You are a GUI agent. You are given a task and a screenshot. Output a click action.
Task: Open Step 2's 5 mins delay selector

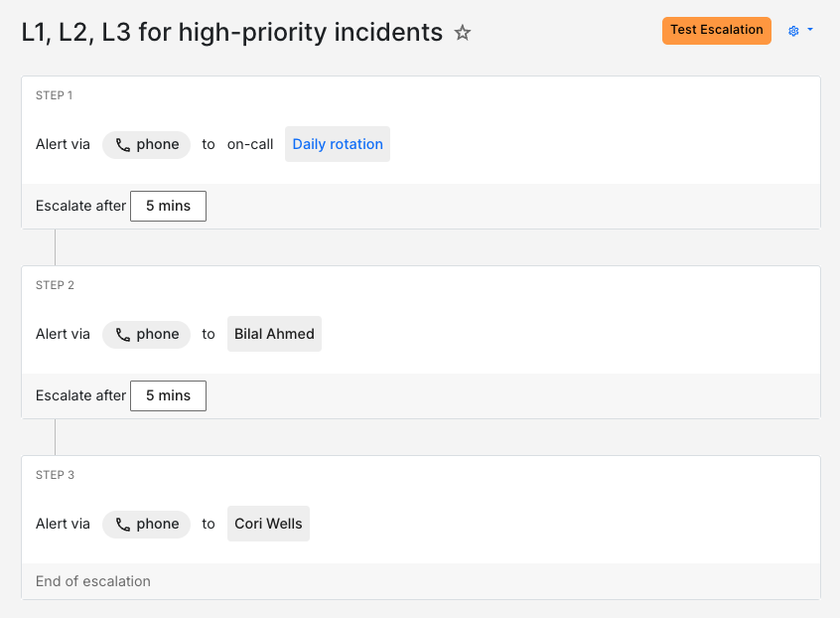click(x=167, y=395)
